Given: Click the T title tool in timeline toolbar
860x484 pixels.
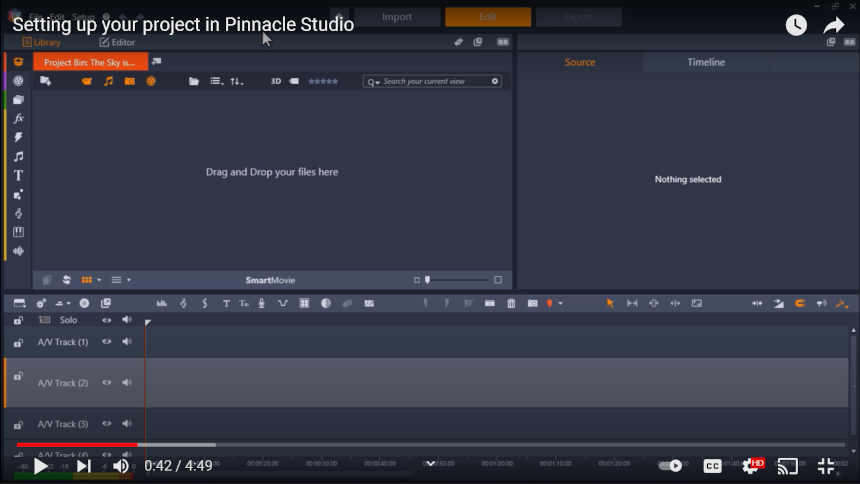Looking at the screenshot, I should (226, 303).
